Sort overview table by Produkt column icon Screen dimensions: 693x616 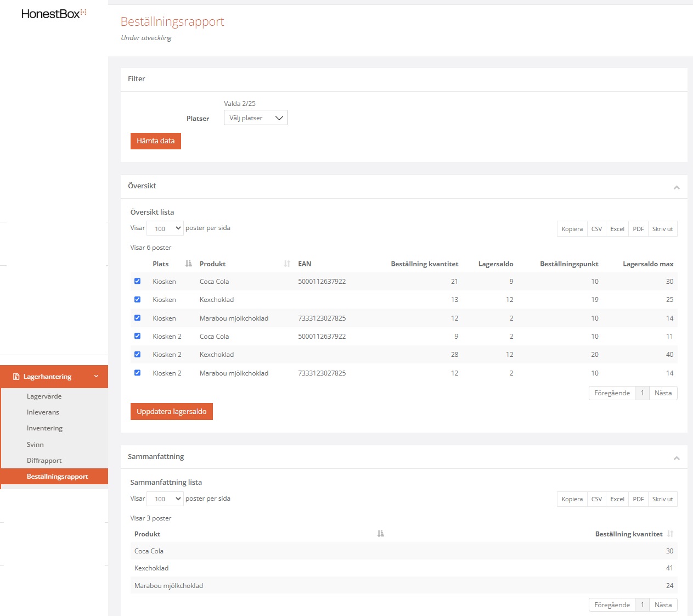click(x=287, y=264)
